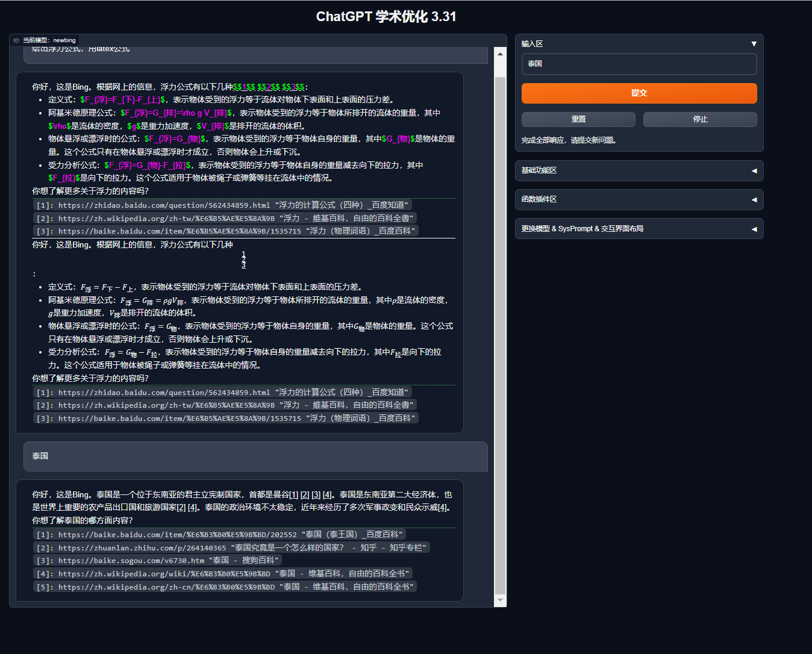Click the 重置 reset button

click(578, 119)
